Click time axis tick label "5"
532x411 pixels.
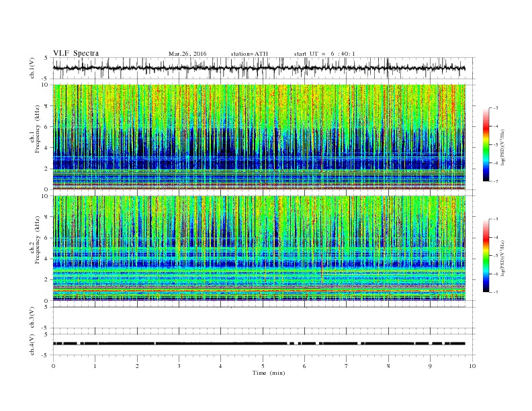263,366
